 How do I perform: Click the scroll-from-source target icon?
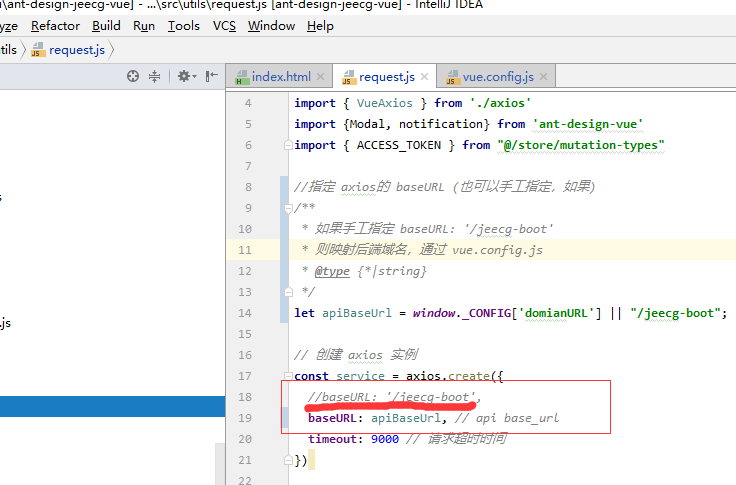[x=133, y=76]
